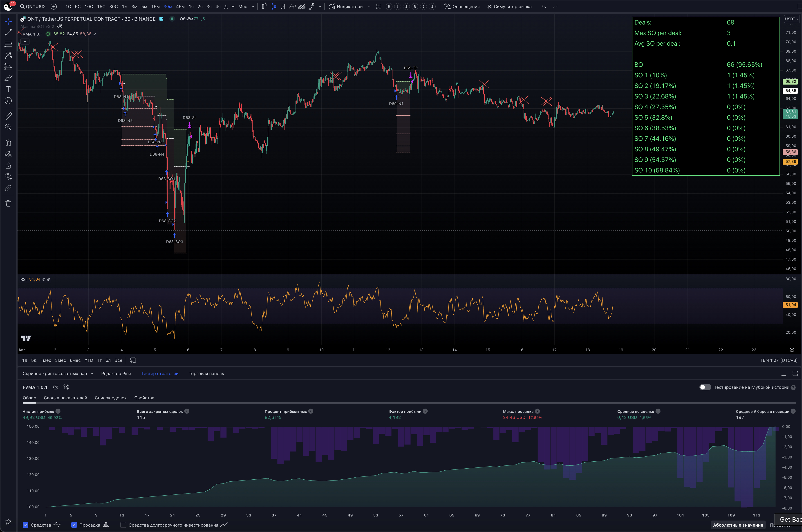Click the 18:44:07 (UTC+8) timezone

point(779,360)
